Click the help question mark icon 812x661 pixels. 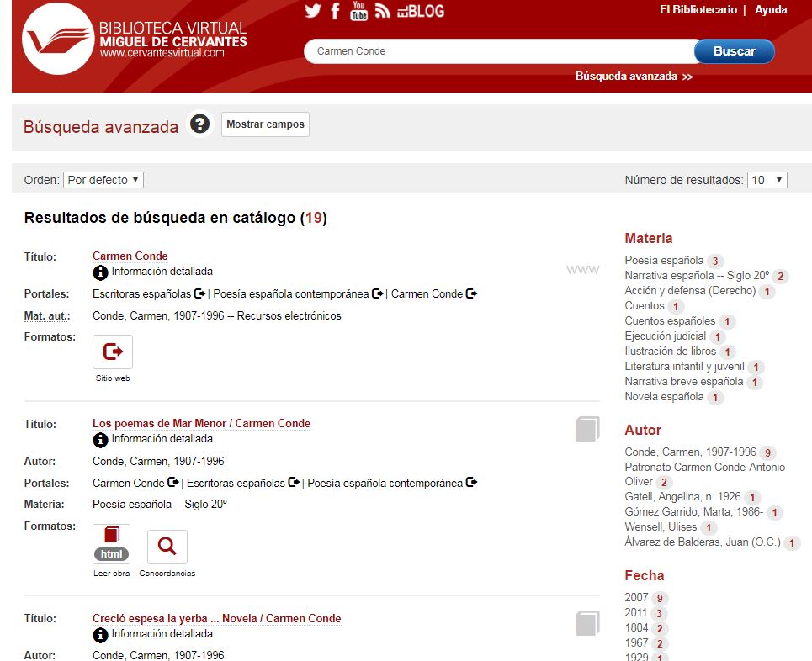click(x=199, y=124)
